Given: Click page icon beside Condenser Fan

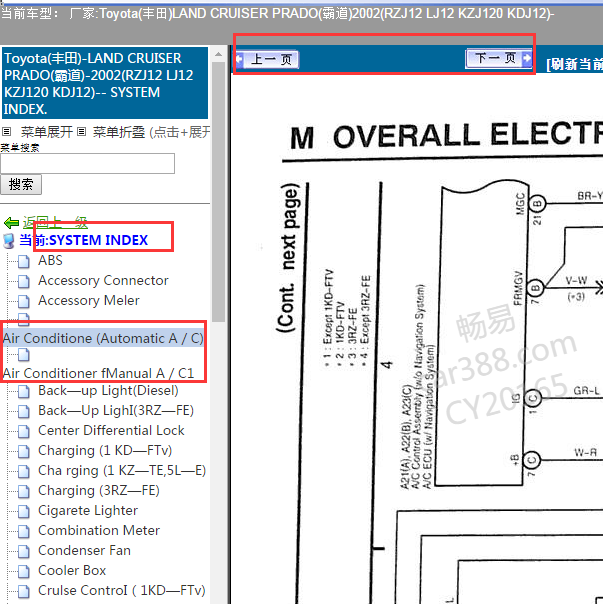Looking at the screenshot, I should pos(24,552).
